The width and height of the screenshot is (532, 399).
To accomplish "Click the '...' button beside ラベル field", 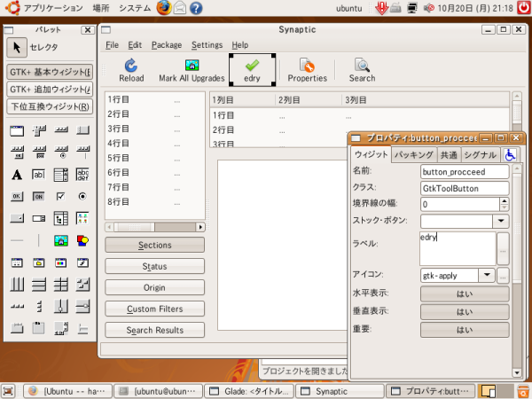I will [503, 249].
